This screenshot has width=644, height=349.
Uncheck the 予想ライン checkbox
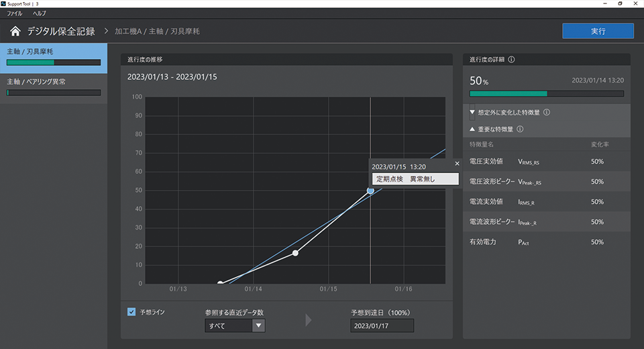point(131,312)
